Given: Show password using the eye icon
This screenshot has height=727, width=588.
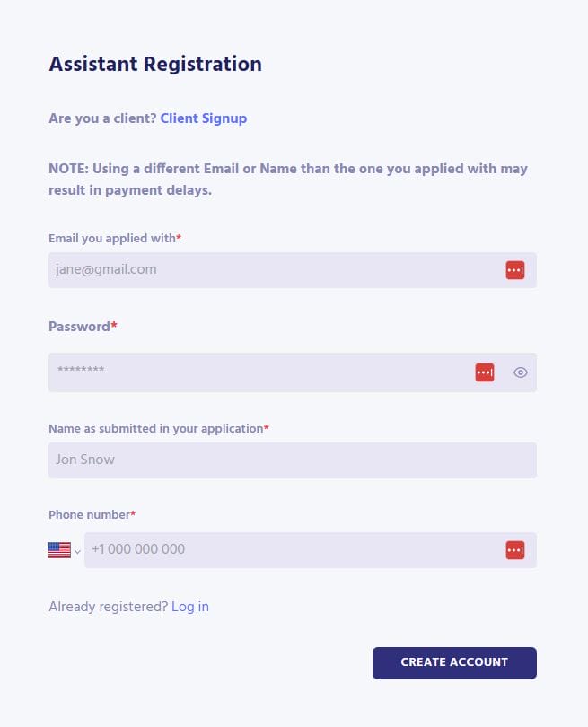Looking at the screenshot, I should [521, 372].
